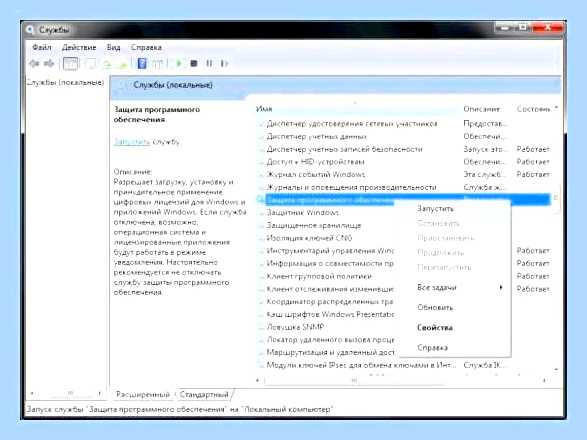Switch to the Стандартный tab
The height and width of the screenshot is (440, 587).
point(204,394)
